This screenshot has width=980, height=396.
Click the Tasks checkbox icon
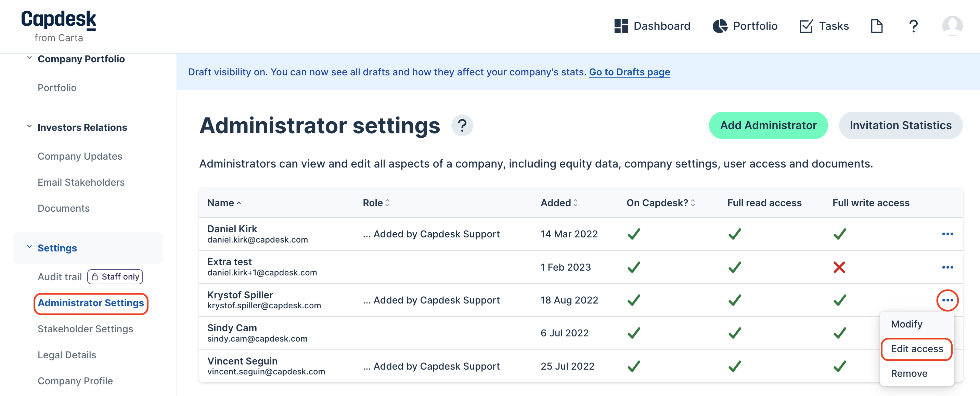(806, 26)
